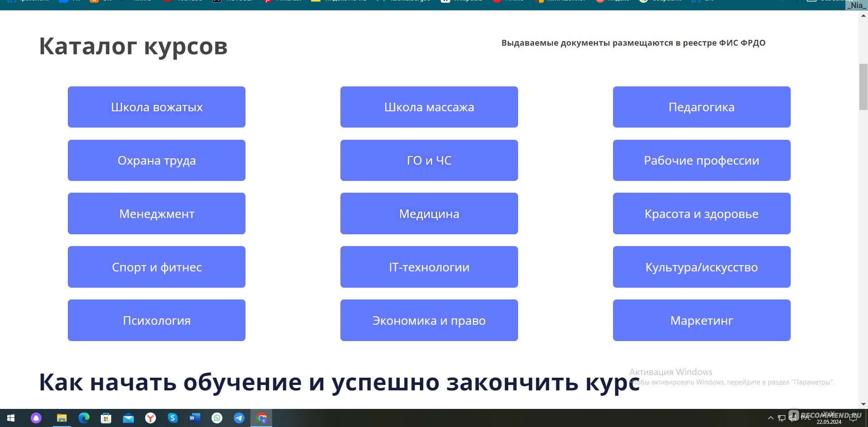Open Skype from the taskbar

click(x=173, y=418)
